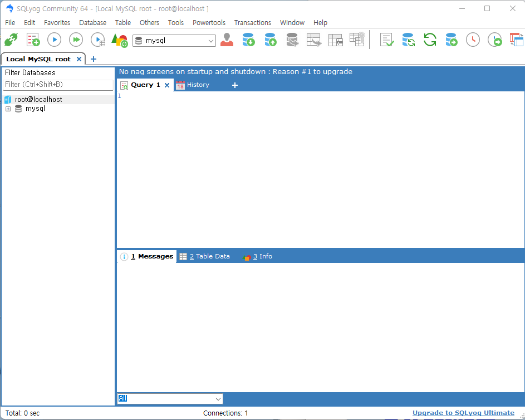Open the Help menu
The image size is (525, 420).
(320, 22)
